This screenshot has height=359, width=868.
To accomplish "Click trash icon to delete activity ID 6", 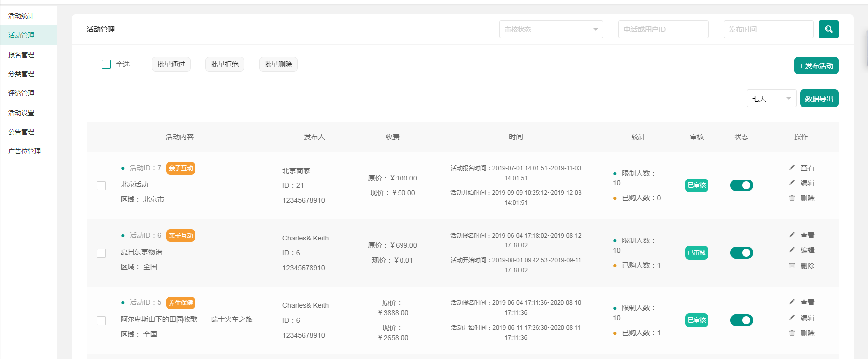I will click(792, 266).
